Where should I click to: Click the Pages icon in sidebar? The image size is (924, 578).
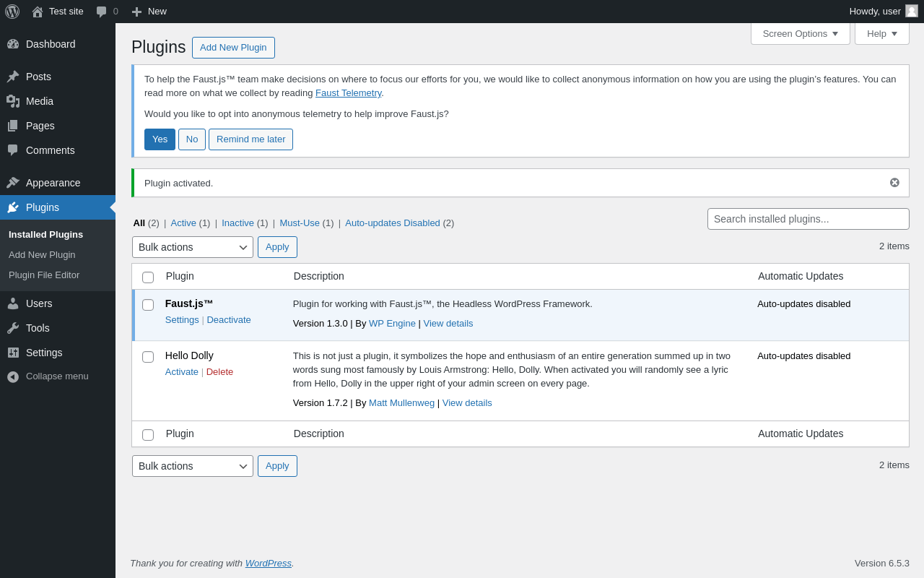click(x=13, y=126)
